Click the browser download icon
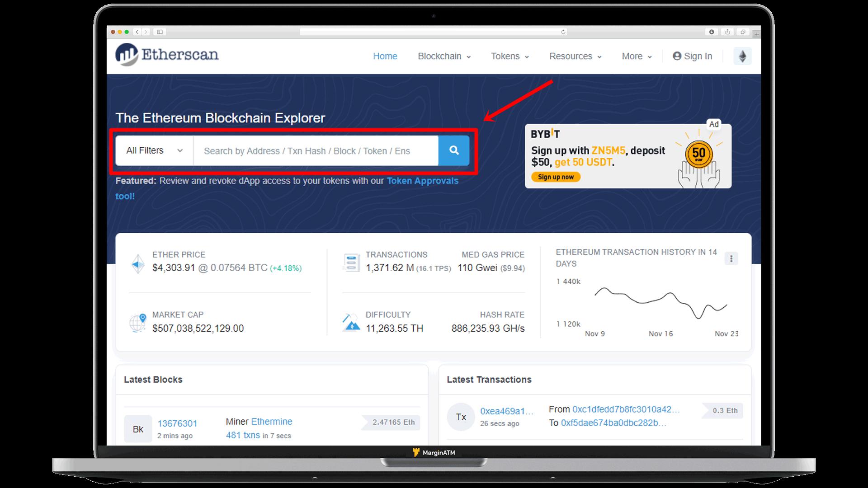Screen dimensions: 868x488 point(712,32)
